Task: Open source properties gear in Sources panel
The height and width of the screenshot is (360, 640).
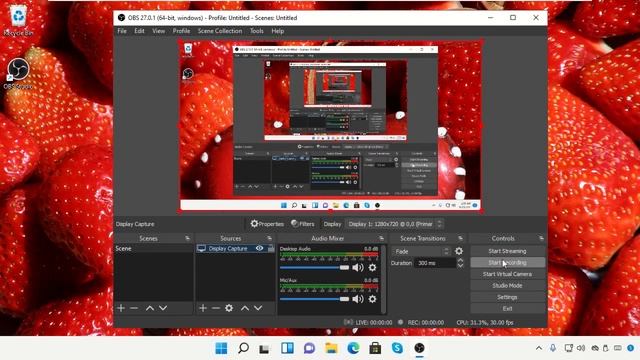Action: pyautogui.click(x=229, y=308)
